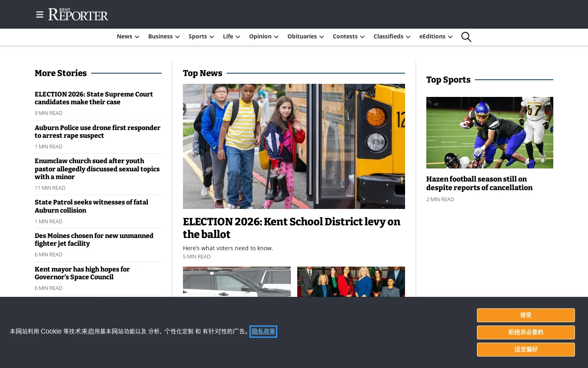Open the Business menu item
Image resolution: width=588 pixels, height=368 pixels.
coord(160,36)
